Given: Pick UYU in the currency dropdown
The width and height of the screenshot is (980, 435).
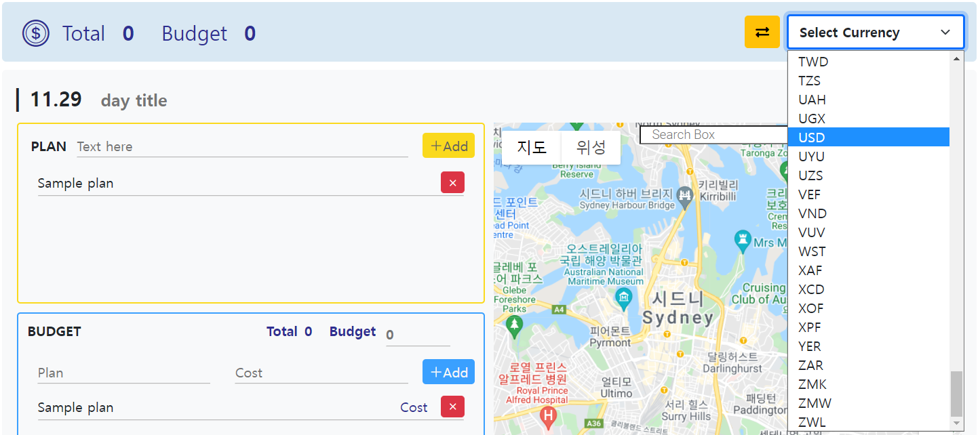Looking at the screenshot, I should point(869,156).
